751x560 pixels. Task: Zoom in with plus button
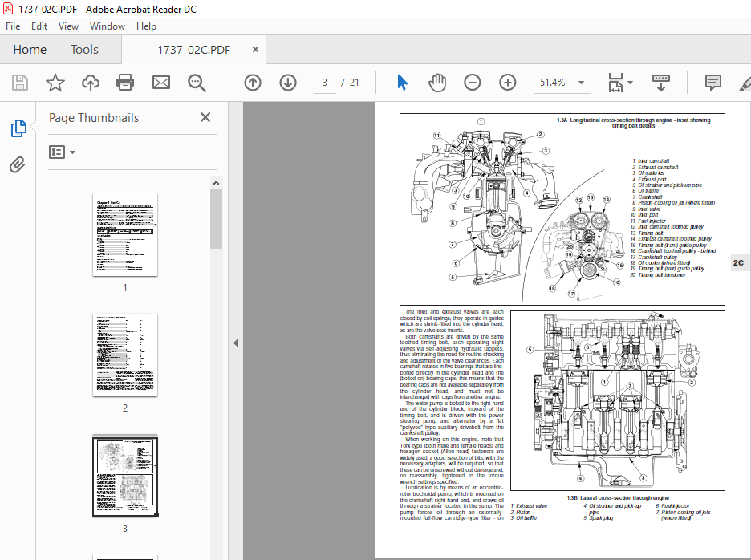pos(508,83)
